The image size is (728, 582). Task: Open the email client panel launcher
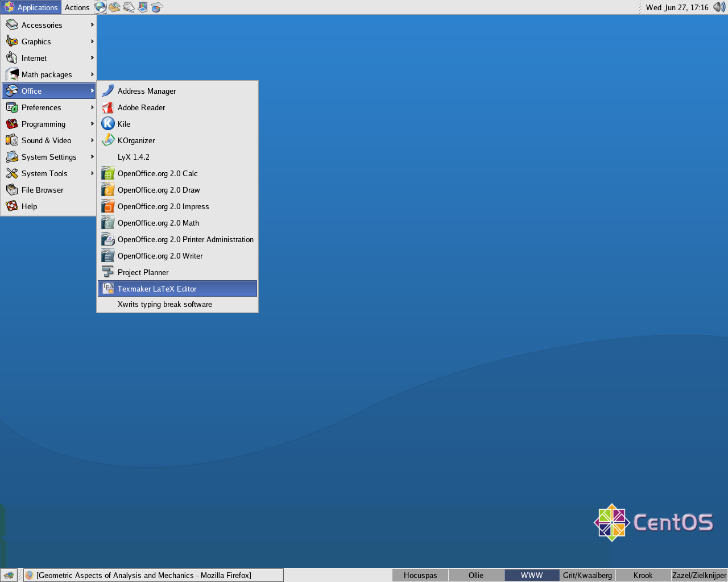click(115, 7)
